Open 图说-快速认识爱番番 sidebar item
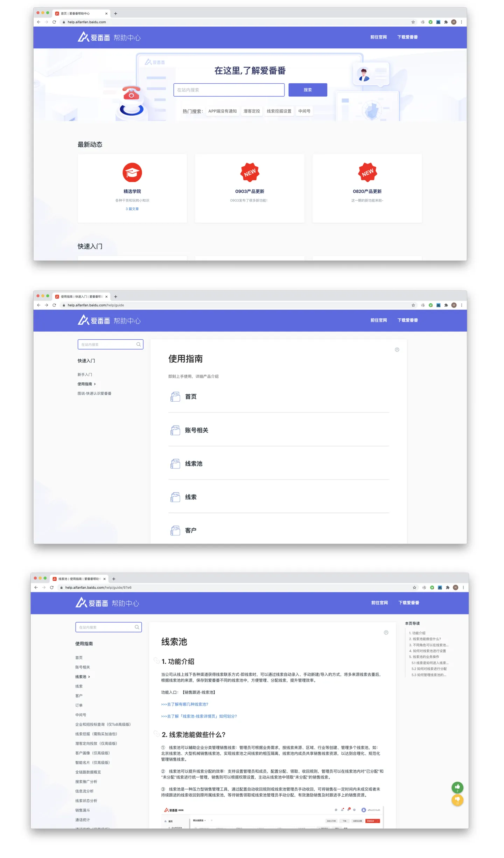The width and height of the screenshot is (504, 858). tap(94, 394)
